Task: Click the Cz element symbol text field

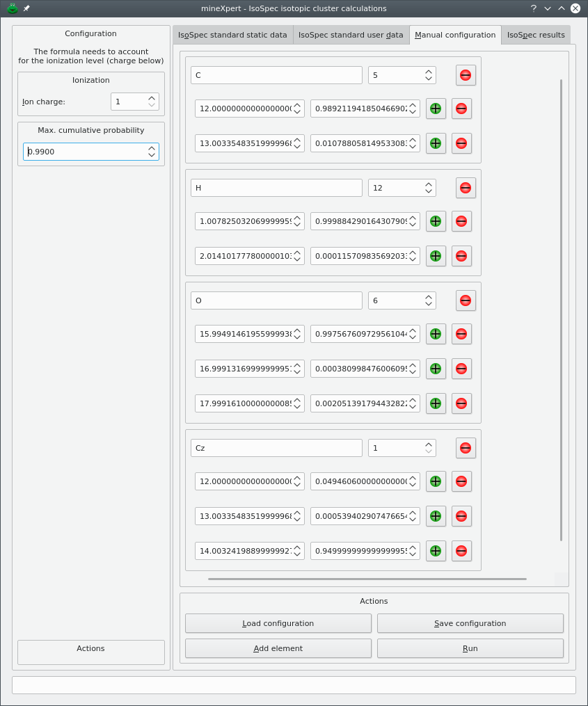Action: click(x=276, y=448)
